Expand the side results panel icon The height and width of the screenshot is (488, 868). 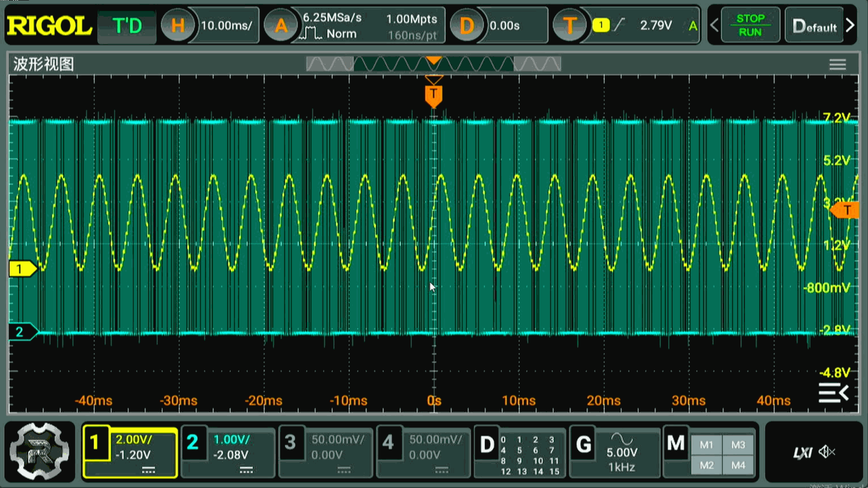pos(833,393)
